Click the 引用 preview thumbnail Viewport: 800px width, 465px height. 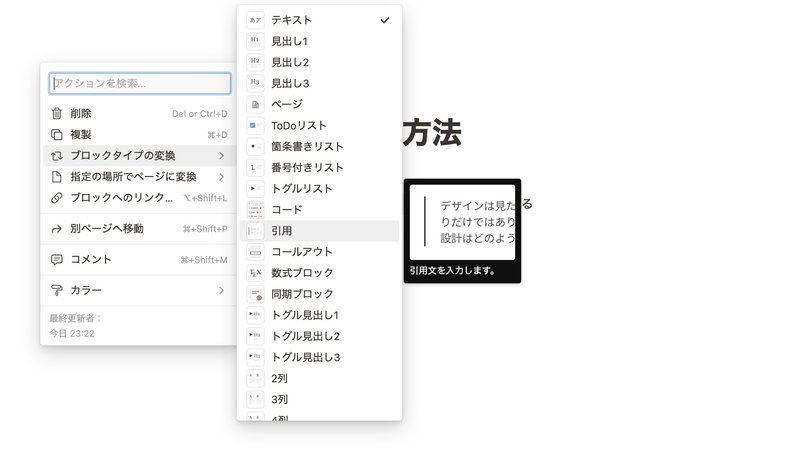[x=462, y=222]
